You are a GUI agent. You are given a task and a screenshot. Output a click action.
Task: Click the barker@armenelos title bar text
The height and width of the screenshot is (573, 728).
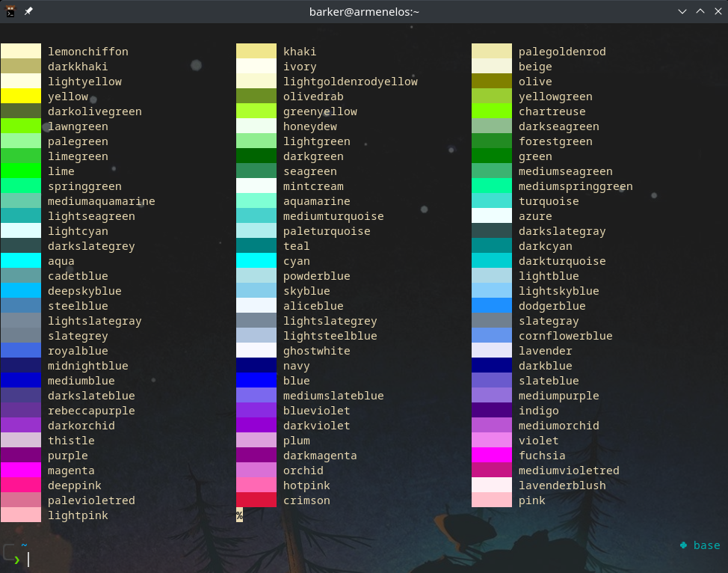(365, 11)
